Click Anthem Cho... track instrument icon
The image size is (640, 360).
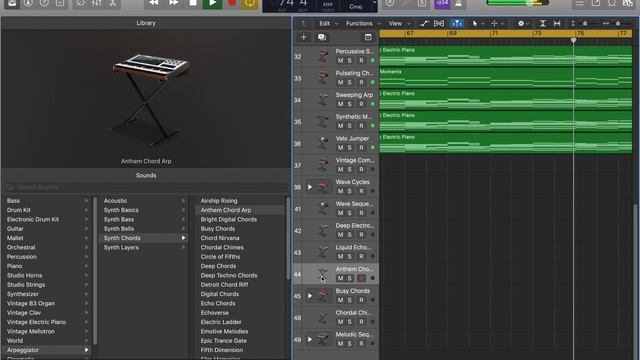pyautogui.click(x=322, y=274)
